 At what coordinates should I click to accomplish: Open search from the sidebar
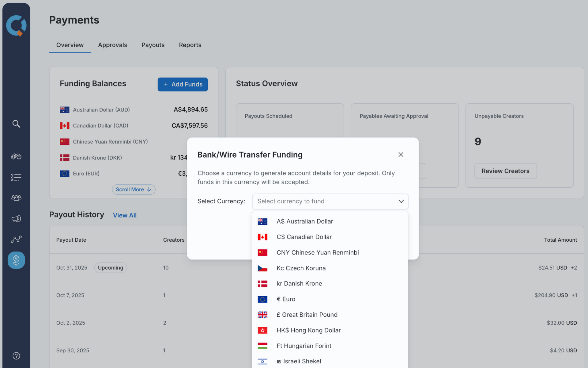tap(16, 124)
